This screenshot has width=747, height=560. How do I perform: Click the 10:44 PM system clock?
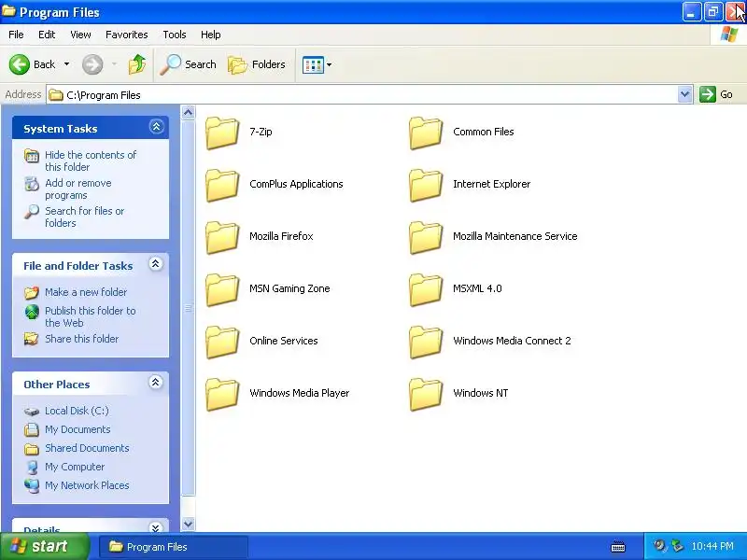(x=712, y=546)
